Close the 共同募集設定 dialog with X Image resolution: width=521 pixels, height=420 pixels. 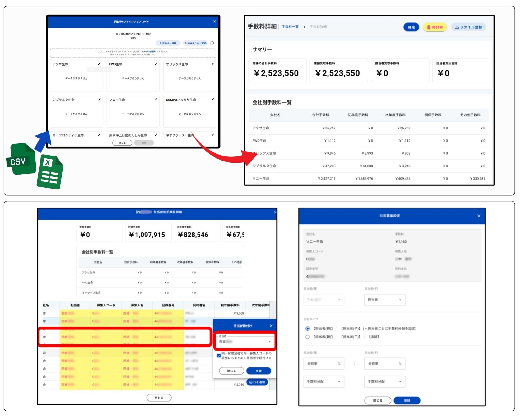pos(479,216)
